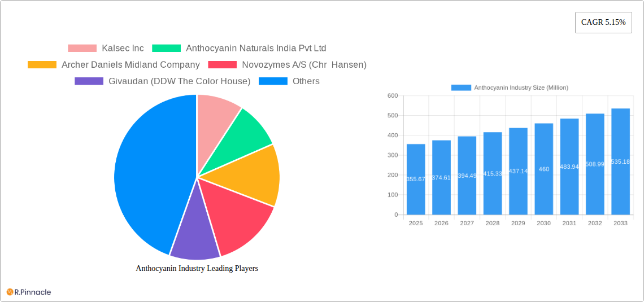Toggle Archer Daniels Midland Company legend label

coord(130,64)
